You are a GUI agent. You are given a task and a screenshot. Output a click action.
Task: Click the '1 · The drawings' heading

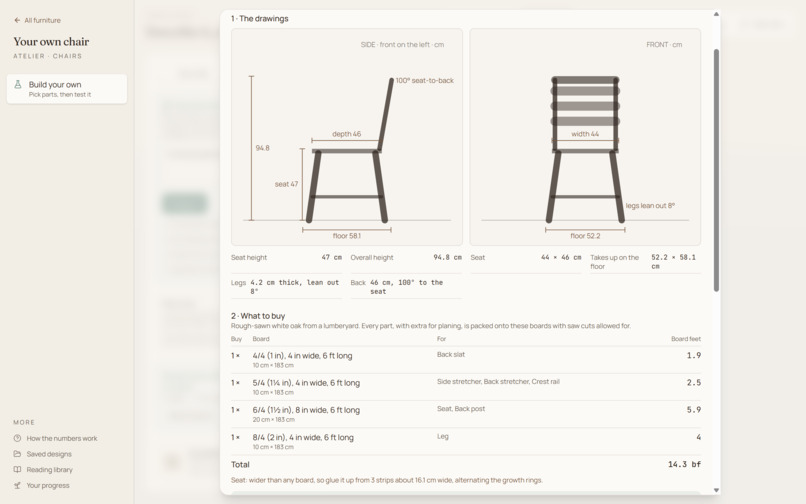[260, 19]
